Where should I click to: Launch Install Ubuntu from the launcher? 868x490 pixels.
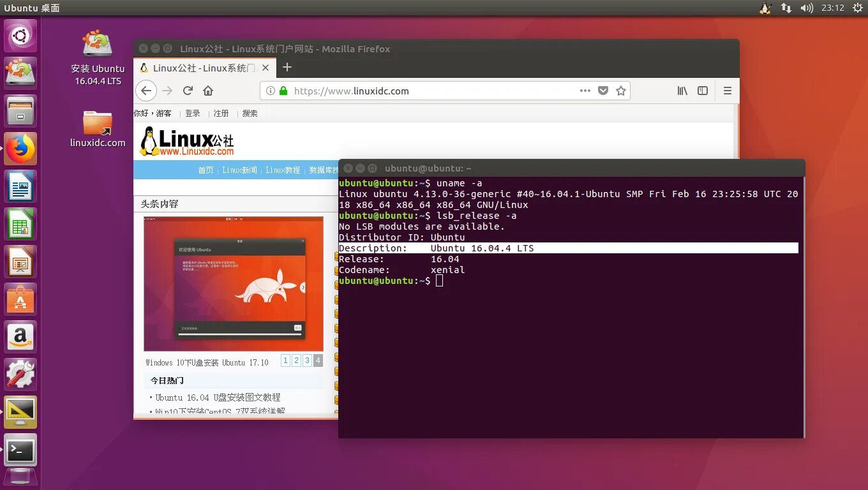(x=21, y=73)
